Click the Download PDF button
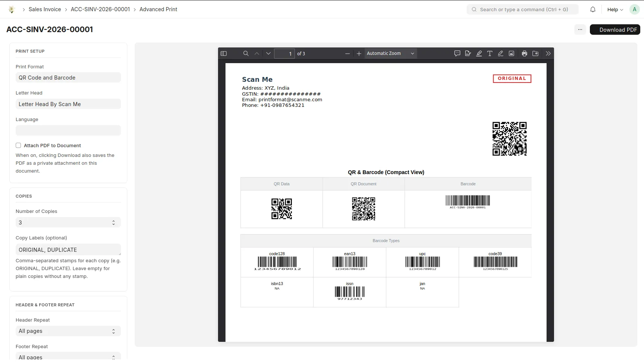The image size is (644, 362). 615,30
